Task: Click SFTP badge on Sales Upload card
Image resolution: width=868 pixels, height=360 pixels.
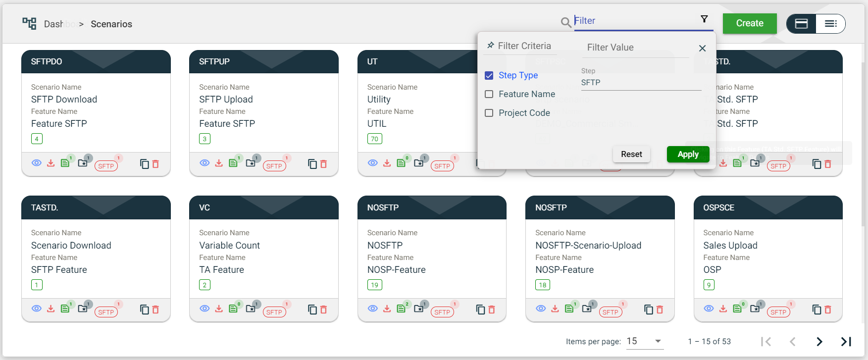Action: tap(778, 312)
